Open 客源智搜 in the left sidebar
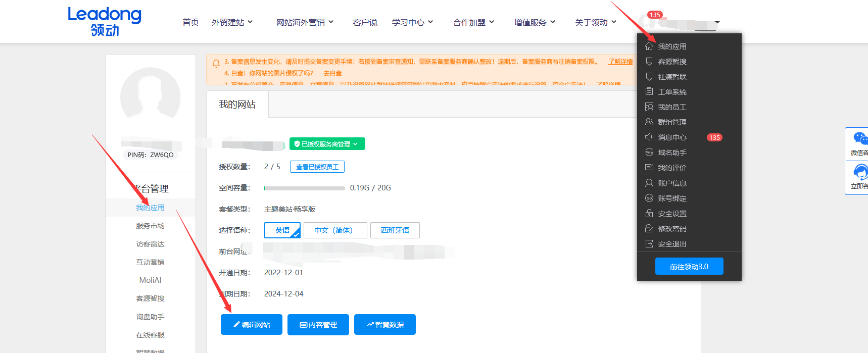The image size is (868, 353). tap(151, 298)
